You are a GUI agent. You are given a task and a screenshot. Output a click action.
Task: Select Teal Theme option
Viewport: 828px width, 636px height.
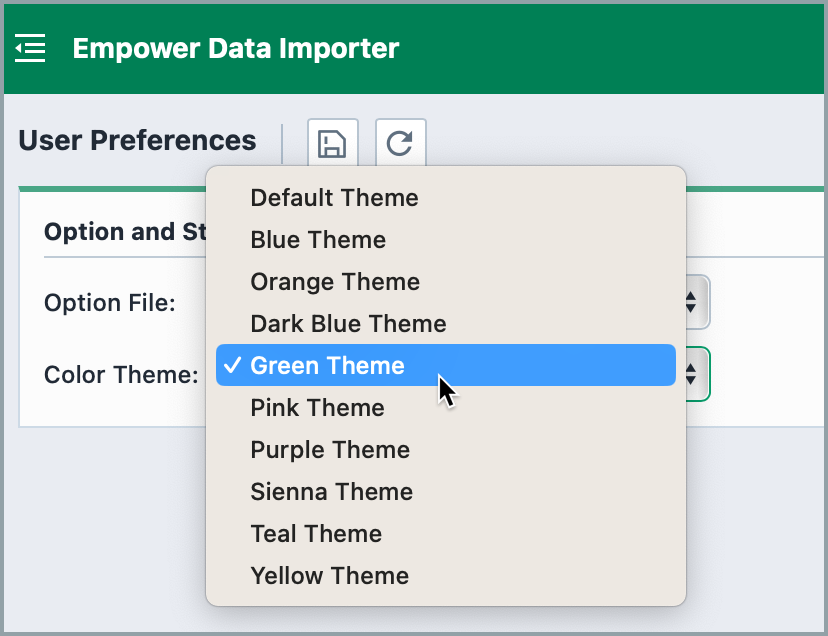[x=446, y=534]
